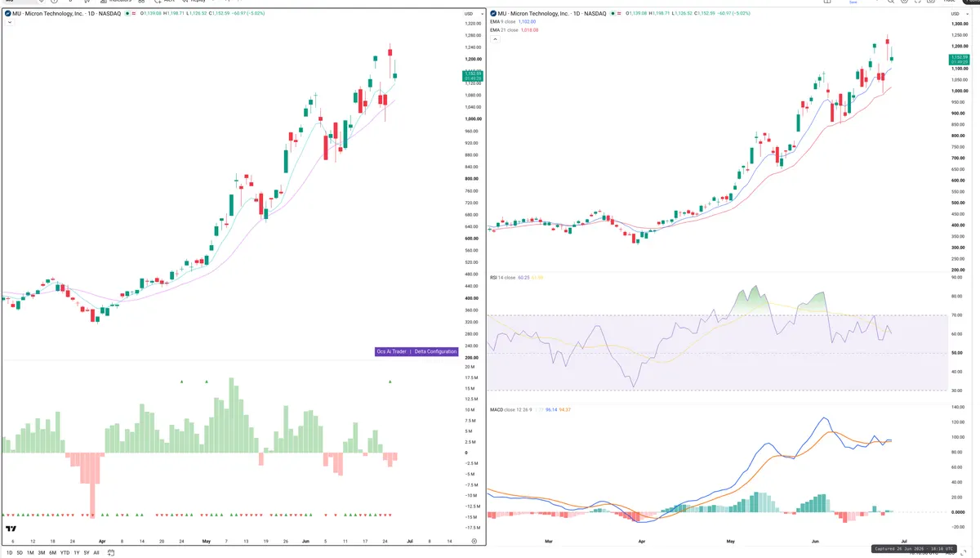Click 70.00 level on RSI axis
The image size is (980, 558).
958,315
